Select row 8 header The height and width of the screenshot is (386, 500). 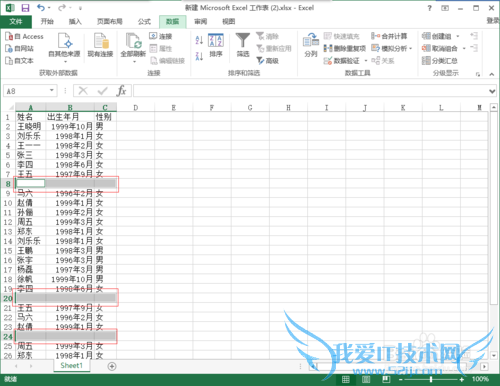(x=8, y=184)
